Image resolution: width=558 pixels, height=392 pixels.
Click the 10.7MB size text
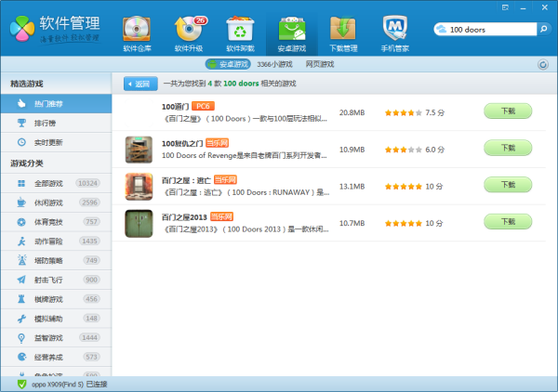pos(352,223)
